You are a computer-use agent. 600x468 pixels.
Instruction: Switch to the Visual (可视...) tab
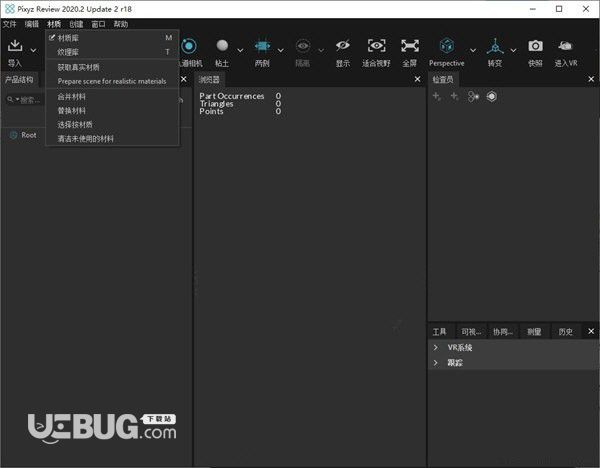471,332
